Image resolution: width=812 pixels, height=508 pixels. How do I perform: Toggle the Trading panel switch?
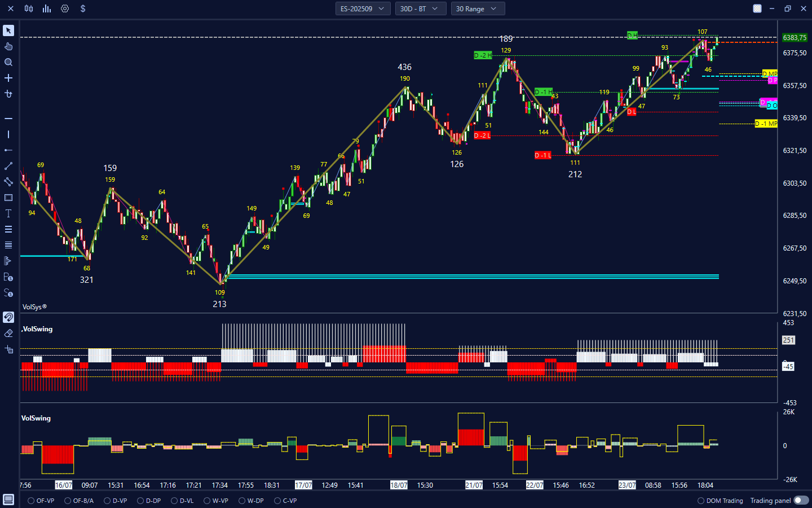(801, 501)
